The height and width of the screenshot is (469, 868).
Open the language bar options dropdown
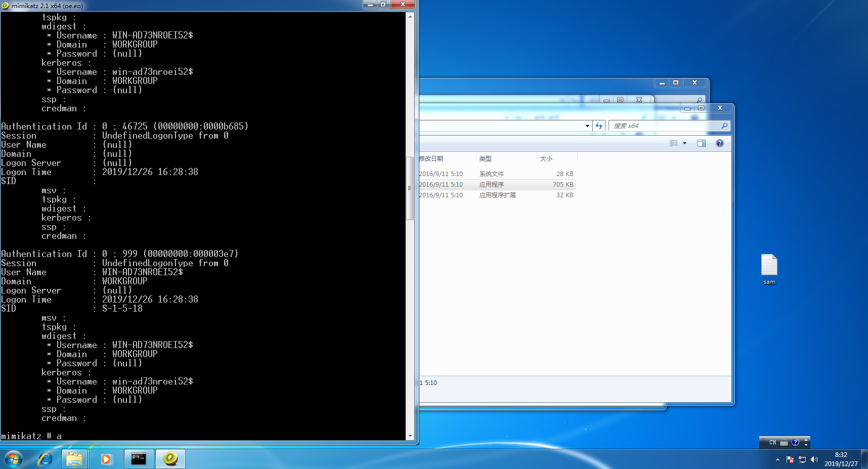pyautogui.click(x=806, y=445)
